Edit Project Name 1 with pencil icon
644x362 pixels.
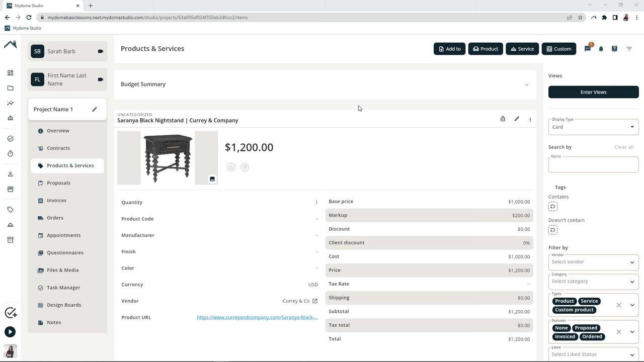coord(94,109)
